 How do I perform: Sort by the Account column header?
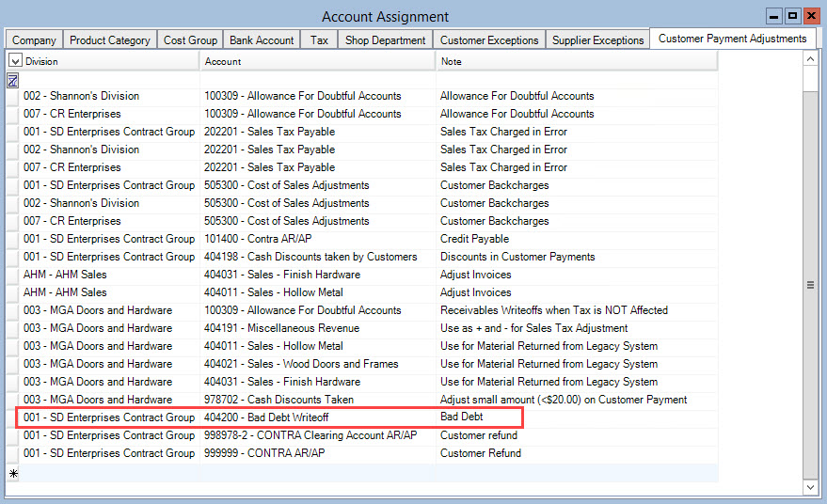317,61
